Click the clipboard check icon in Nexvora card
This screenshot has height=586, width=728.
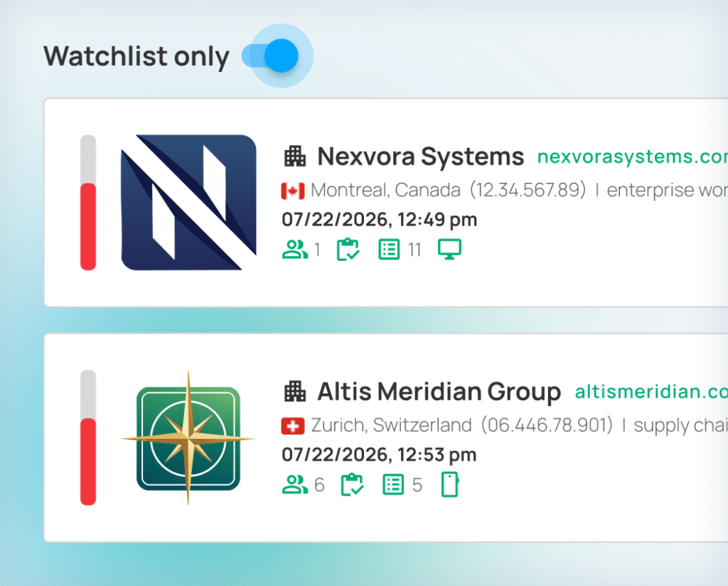click(x=348, y=250)
